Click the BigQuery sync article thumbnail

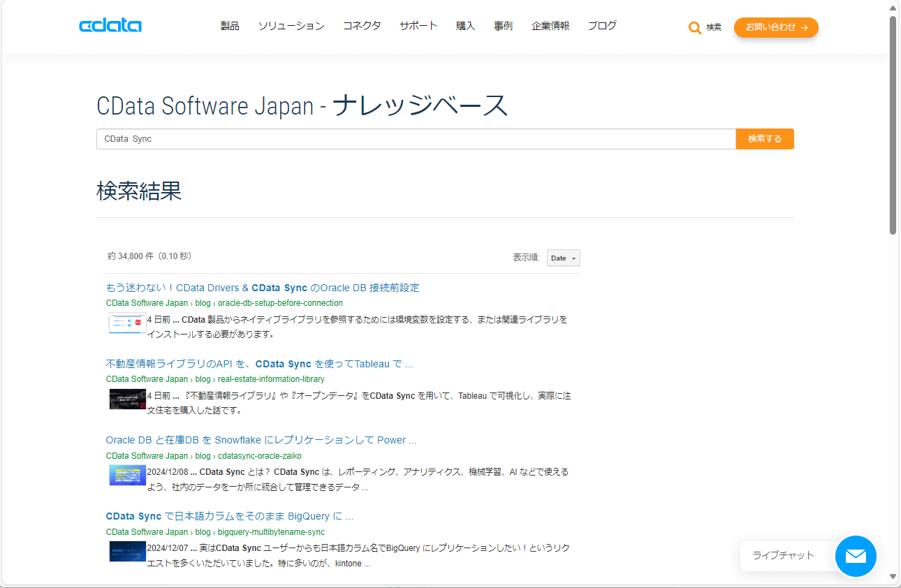[x=127, y=551]
